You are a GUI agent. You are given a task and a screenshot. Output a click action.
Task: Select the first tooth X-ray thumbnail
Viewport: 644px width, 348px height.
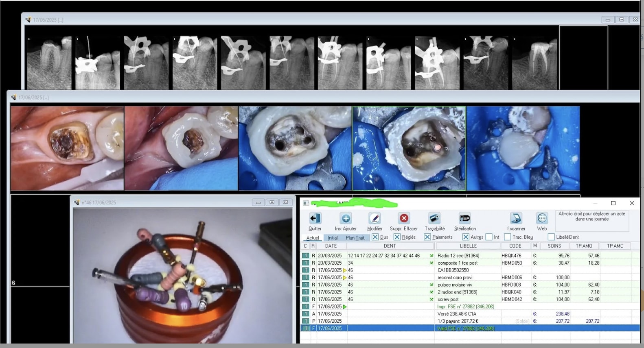point(49,63)
